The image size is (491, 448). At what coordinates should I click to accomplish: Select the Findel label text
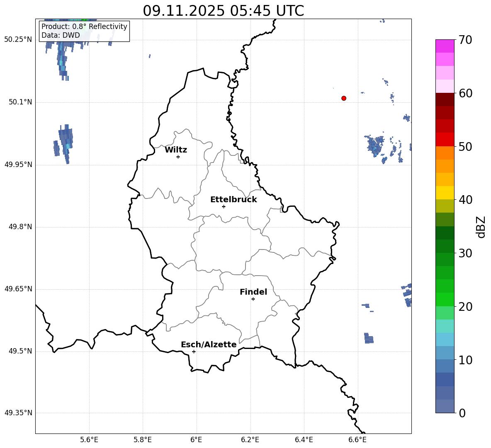tap(253, 292)
